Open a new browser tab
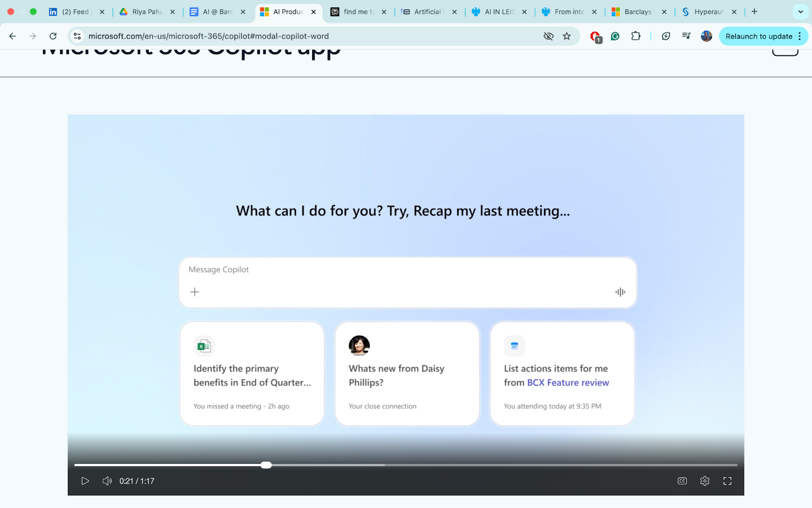This screenshot has width=812, height=508. [755, 12]
